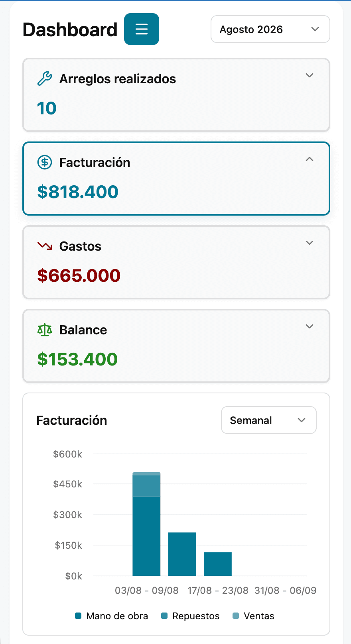This screenshot has width=351, height=644.
Task: Click the $665.000 Gastos amount
Action: tap(79, 275)
